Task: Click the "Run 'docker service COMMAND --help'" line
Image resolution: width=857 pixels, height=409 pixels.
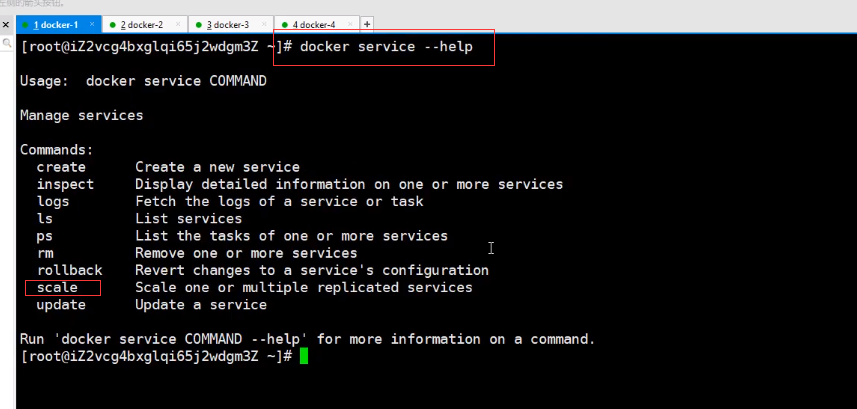Action: 307,339
